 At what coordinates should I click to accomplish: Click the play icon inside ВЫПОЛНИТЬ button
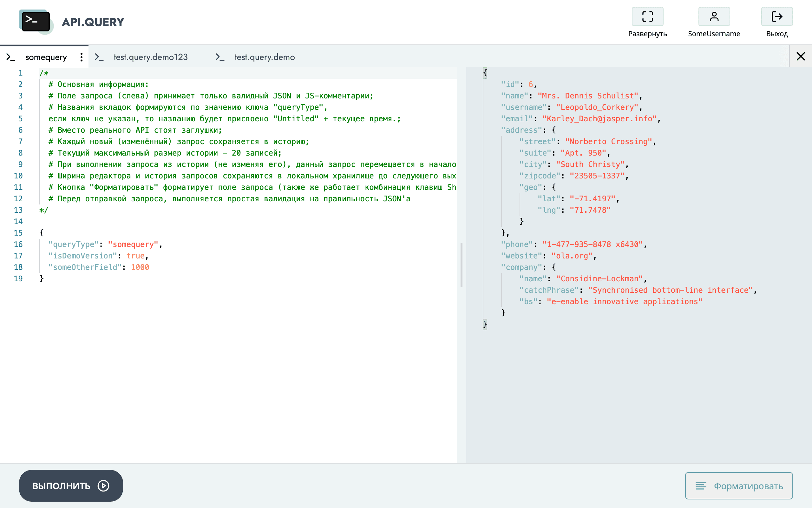click(103, 485)
